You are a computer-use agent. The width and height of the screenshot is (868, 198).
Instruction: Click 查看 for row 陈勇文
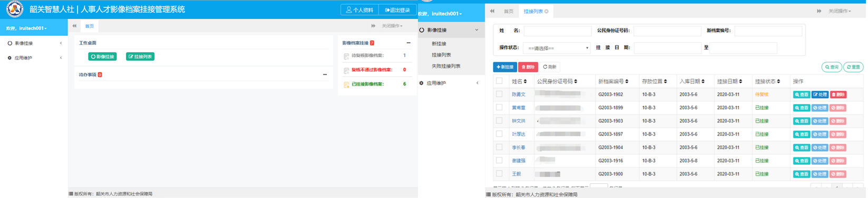pos(802,95)
